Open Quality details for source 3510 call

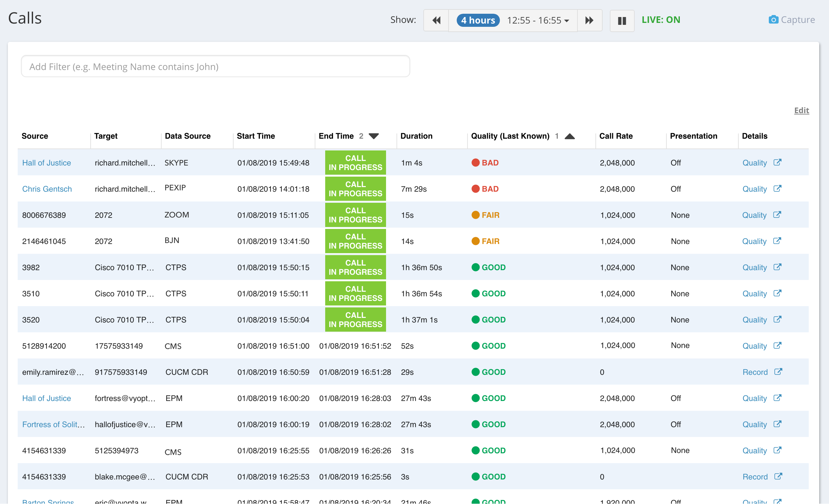click(x=754, y=294)
